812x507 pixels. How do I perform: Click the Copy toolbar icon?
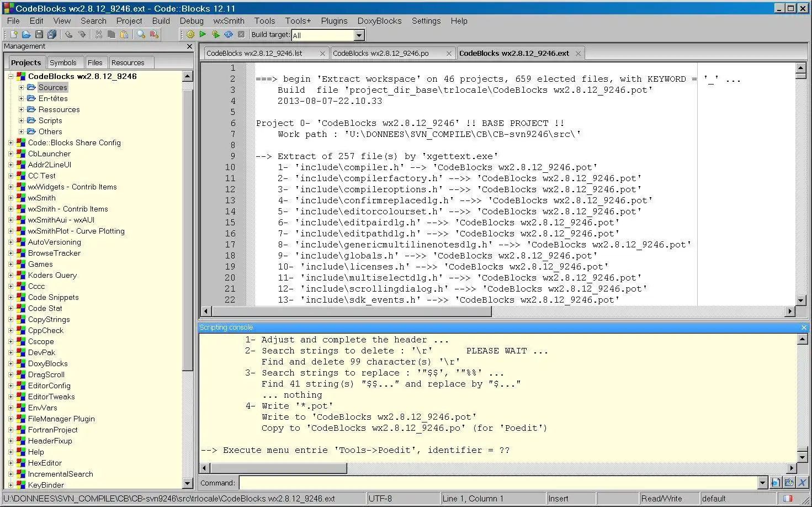pyautogui.click(x=112, y=34)
